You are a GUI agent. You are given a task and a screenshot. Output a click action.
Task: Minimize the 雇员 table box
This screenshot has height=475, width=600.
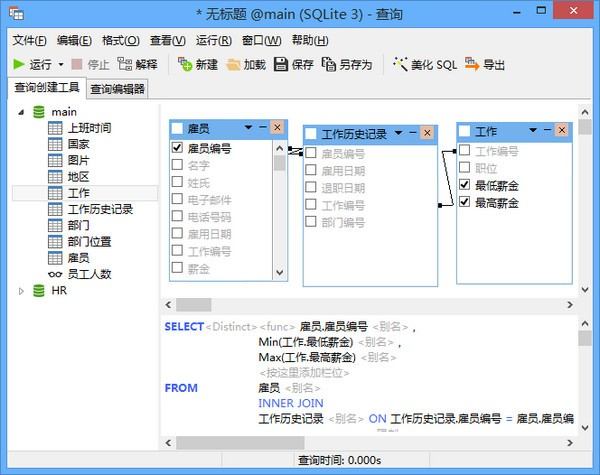click(x=263, y=127)
